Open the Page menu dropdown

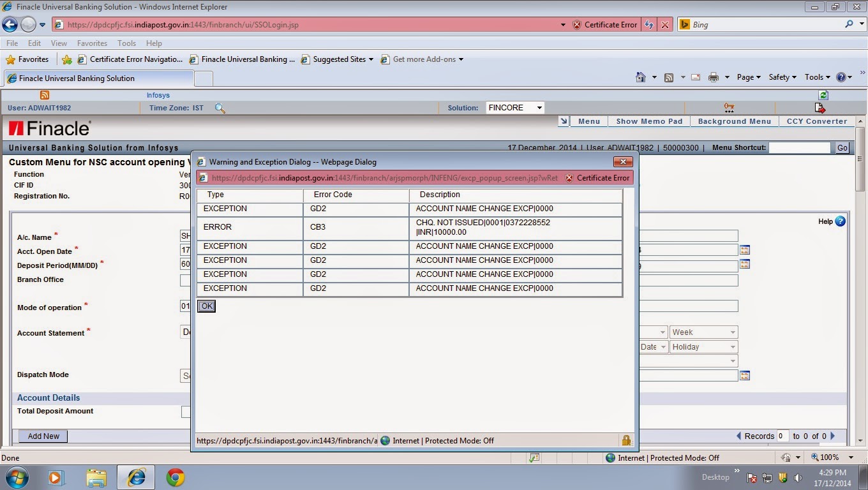[749, 77]
